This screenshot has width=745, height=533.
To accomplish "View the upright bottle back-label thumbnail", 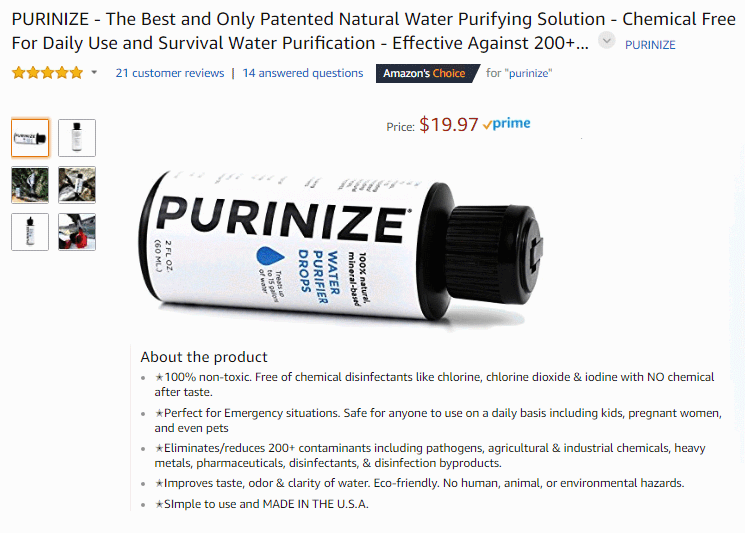I will click(77, 138).
